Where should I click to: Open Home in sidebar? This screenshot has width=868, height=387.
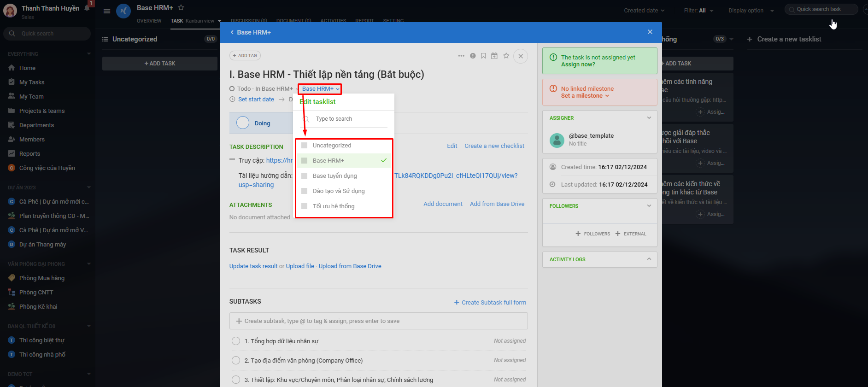tap(27, 68)
